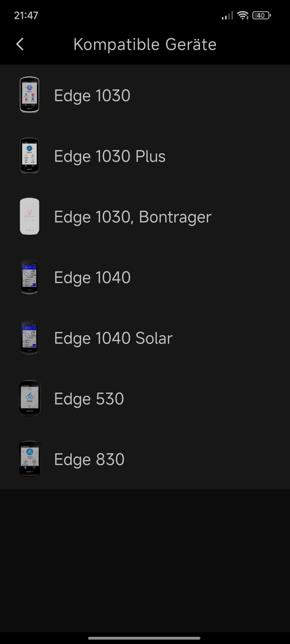Tap the Wi-Fi status icon
This screenshot has width=290, height=644.
[x=243, y=15]
